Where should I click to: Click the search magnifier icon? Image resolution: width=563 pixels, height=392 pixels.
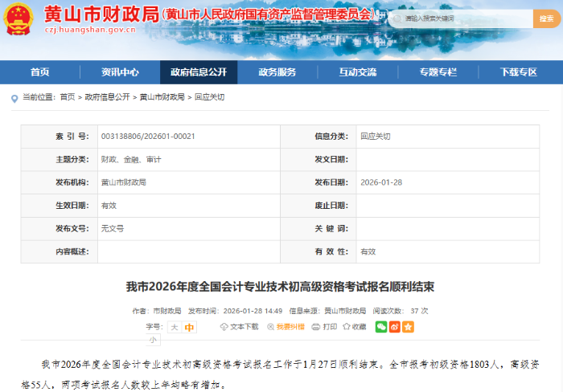coord(397,18)
